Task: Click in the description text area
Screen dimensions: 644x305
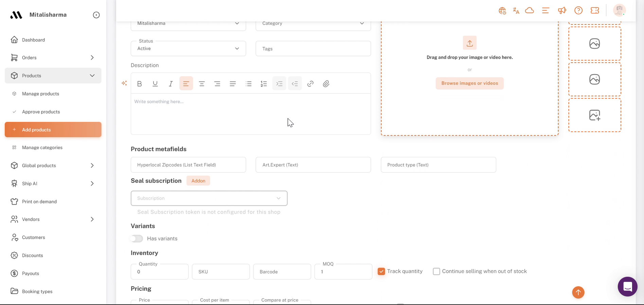Action: click(251, 114)
